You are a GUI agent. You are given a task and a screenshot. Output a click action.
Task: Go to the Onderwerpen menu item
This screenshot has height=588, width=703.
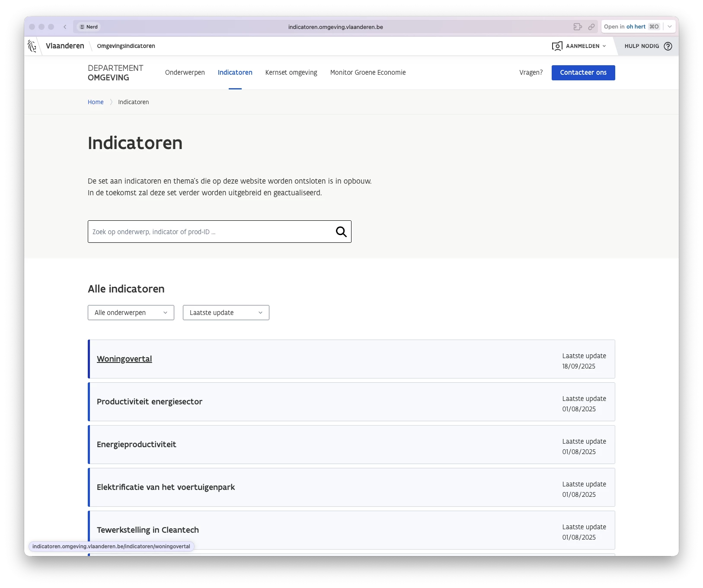click(x=185, y=73)
